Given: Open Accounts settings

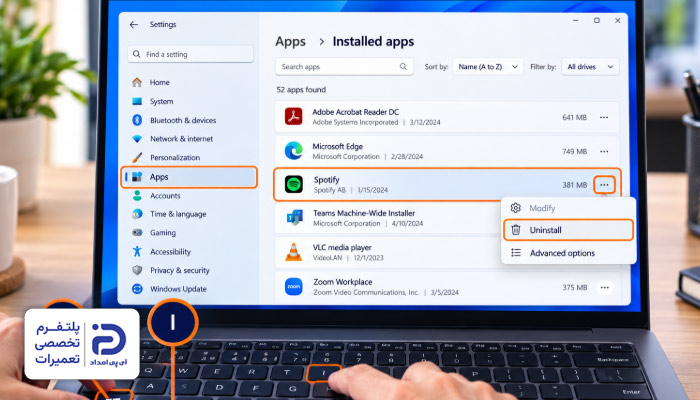Looking at the screenshot, I should [x=165, y=196].
